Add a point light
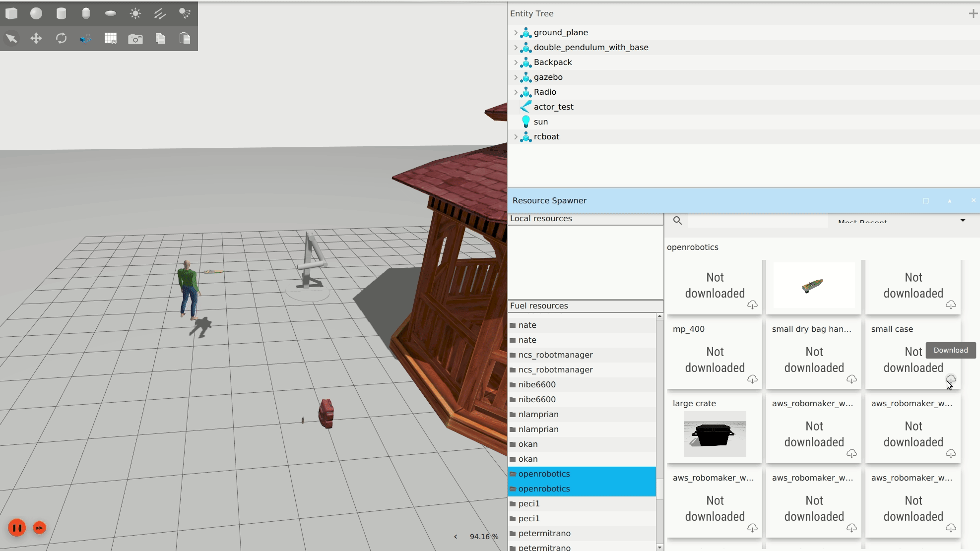Viewport: 980px width, 551px height. (135, 13)
